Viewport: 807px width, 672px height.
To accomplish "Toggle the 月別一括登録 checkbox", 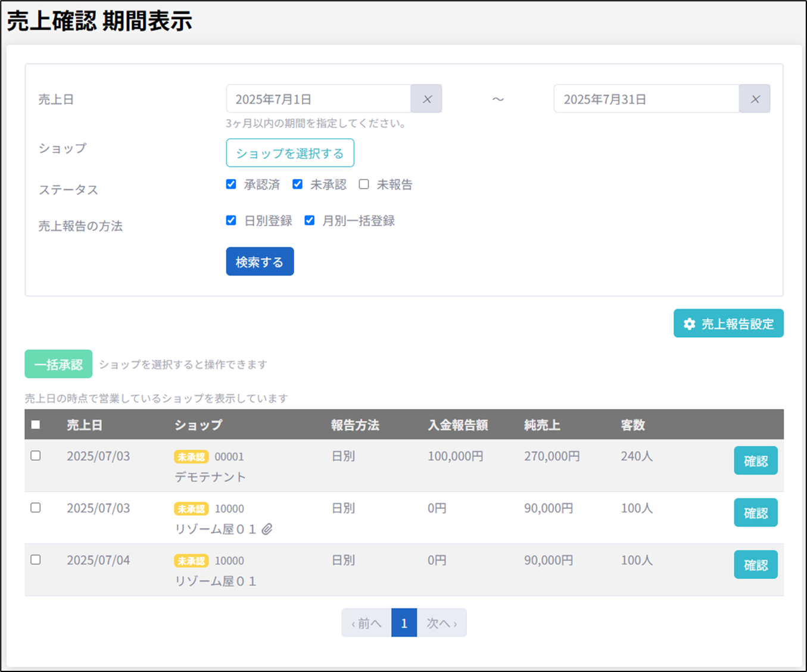I will (309, 221).
